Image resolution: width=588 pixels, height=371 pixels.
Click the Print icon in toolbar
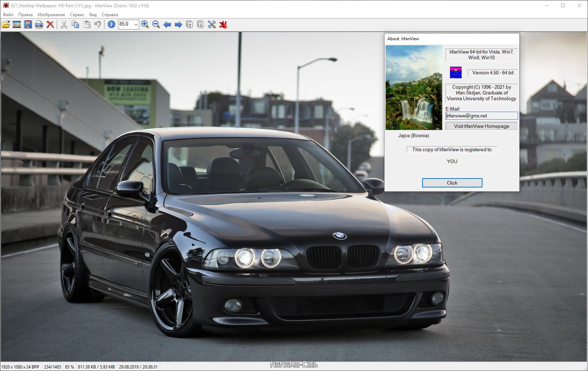click(39, 24)
